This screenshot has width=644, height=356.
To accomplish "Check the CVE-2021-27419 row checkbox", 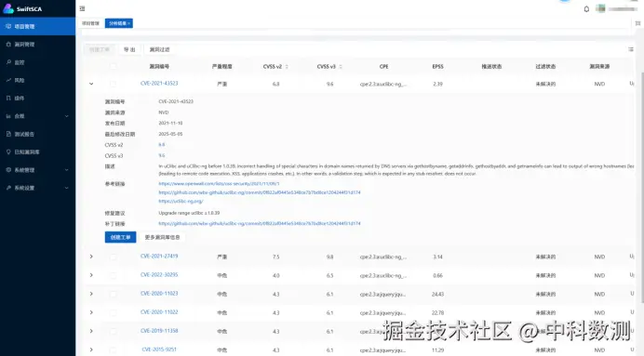I will tap(113, 257).
